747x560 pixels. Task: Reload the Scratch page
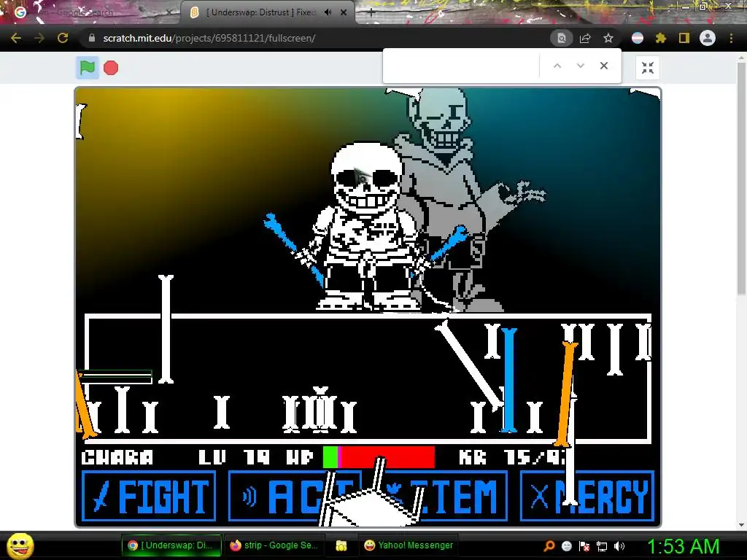[63, 38]
